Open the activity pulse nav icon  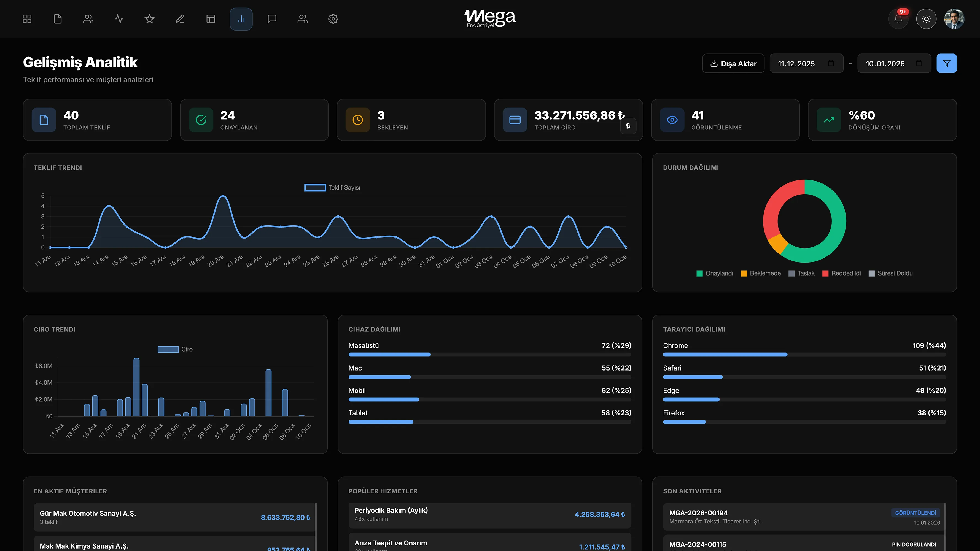(119, 19)
